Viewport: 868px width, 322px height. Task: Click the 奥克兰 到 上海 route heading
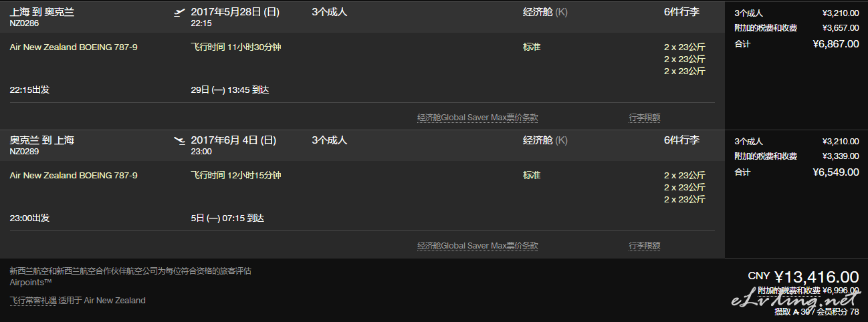pos(42,140)
